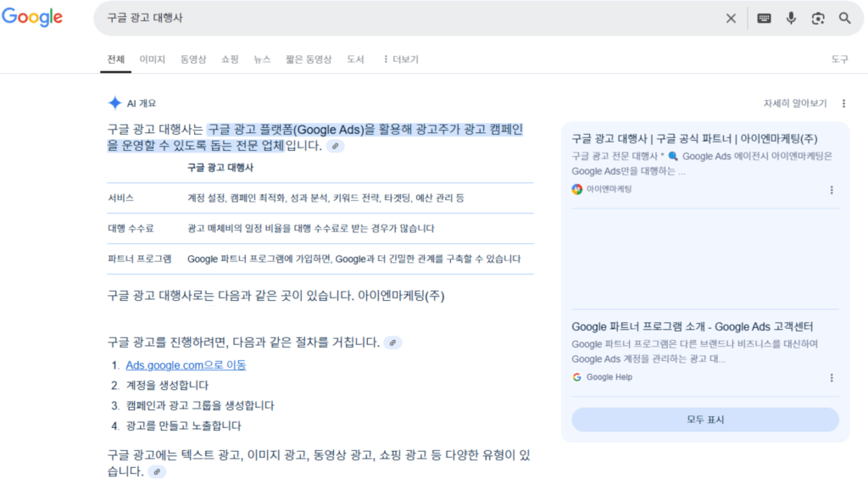This screenshot has height=484, width=868.
Task: Click source link icon after 다양한 유형이 있습니다
Action: pyautogui.click(x=157, y=472)
